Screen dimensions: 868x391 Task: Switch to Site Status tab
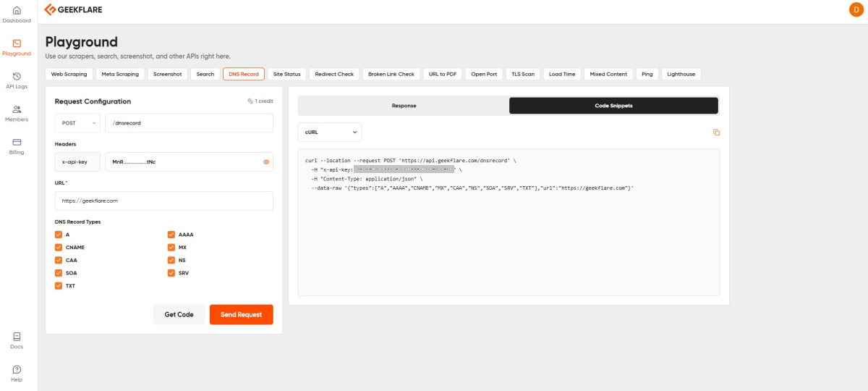coord(287,74)
